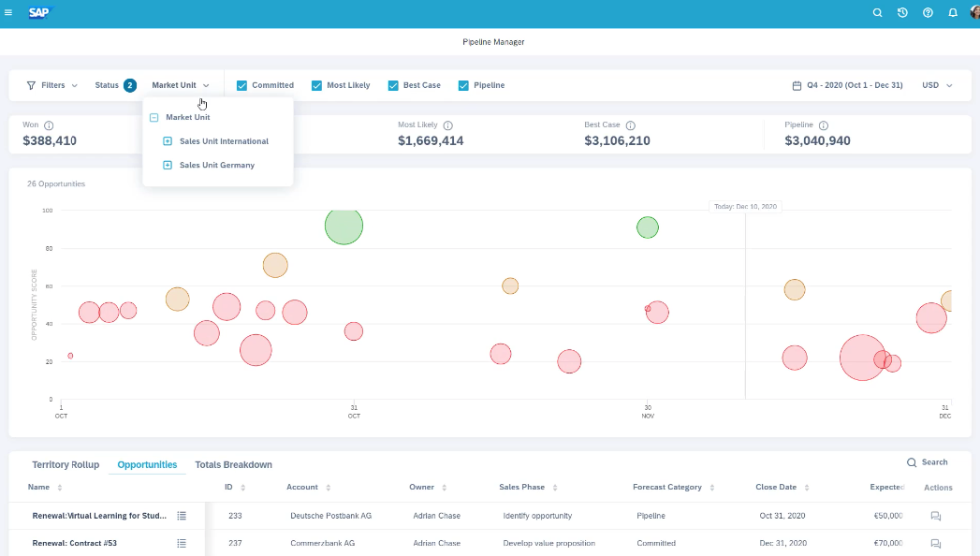Viewport: 980px width, 556px height.
Task: Expand Sales Unit International in Market Unit menu
Action: click(169, 141)
